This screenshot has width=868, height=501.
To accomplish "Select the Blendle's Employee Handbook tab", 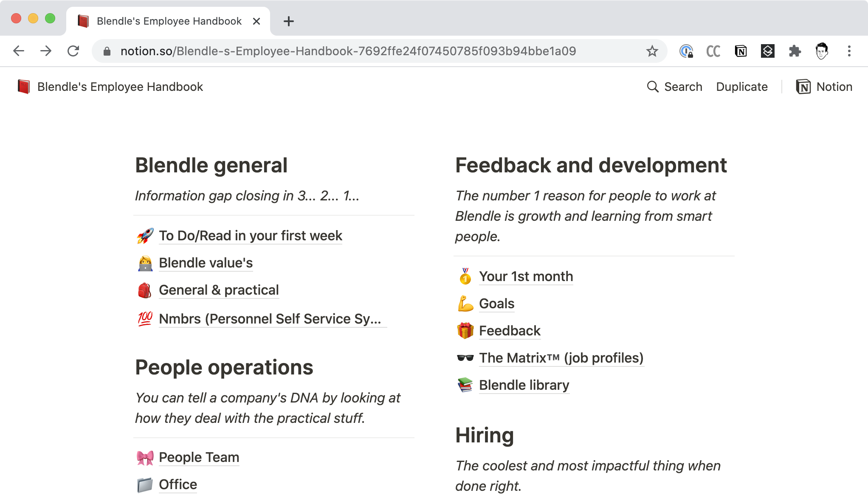I will pos(169,21).
